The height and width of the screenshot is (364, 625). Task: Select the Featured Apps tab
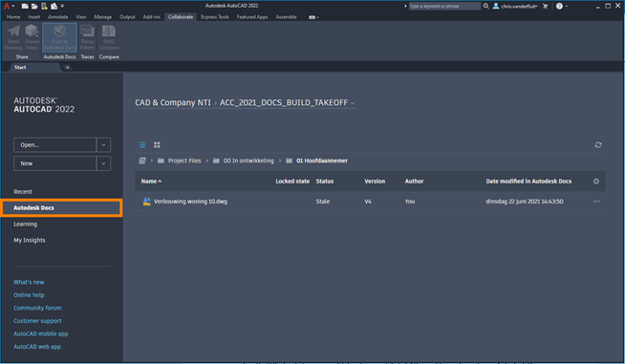click(252, 17)
